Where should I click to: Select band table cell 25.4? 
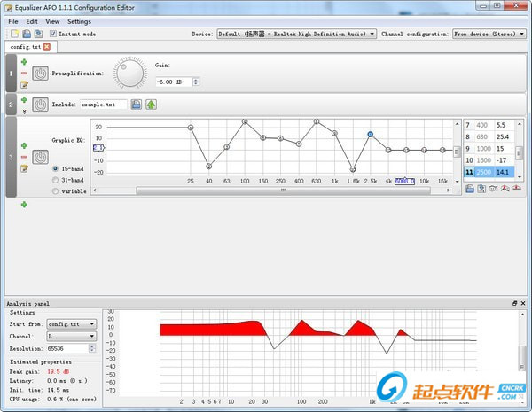point(504,136)
